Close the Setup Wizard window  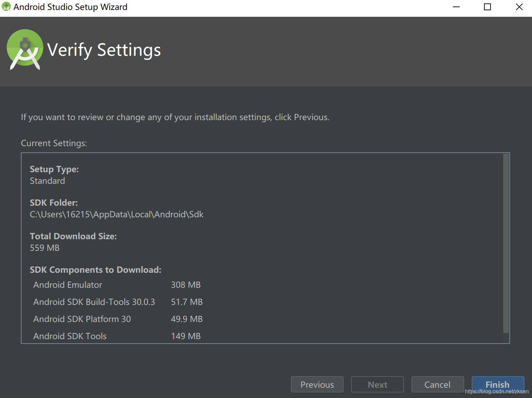[519, 7]
